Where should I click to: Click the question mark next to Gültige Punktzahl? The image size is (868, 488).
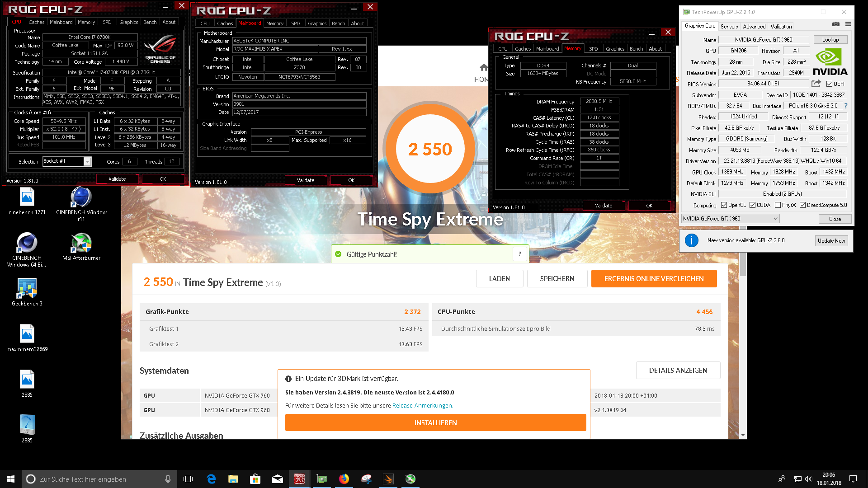click(520, 254)
